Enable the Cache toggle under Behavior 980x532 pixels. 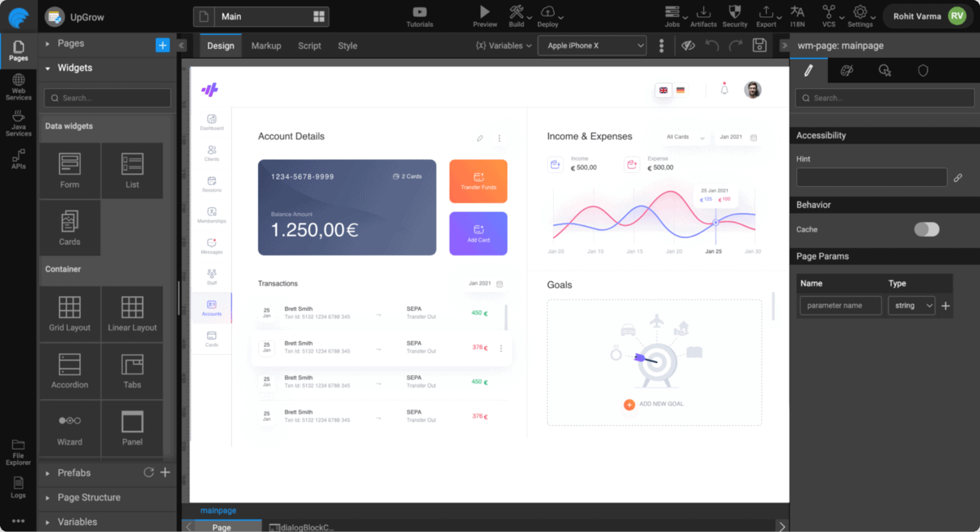(x=926, y=231)
